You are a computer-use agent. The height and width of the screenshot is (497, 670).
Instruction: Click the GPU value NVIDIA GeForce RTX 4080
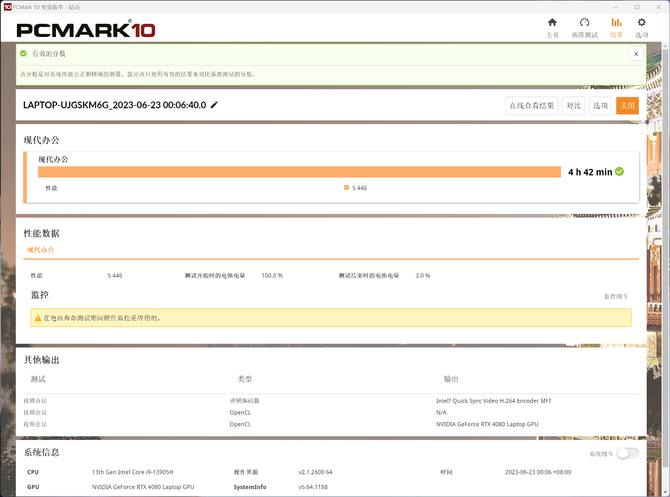click(143, 487)
